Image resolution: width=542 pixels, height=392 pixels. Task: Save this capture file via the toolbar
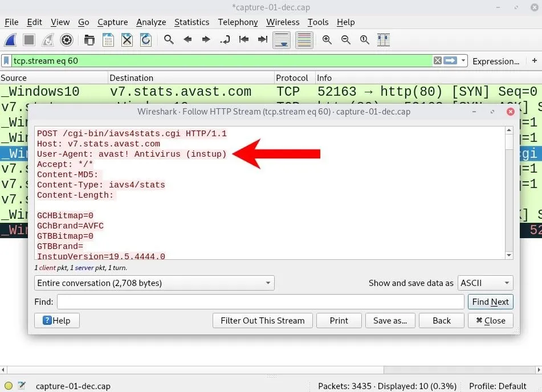108,40
